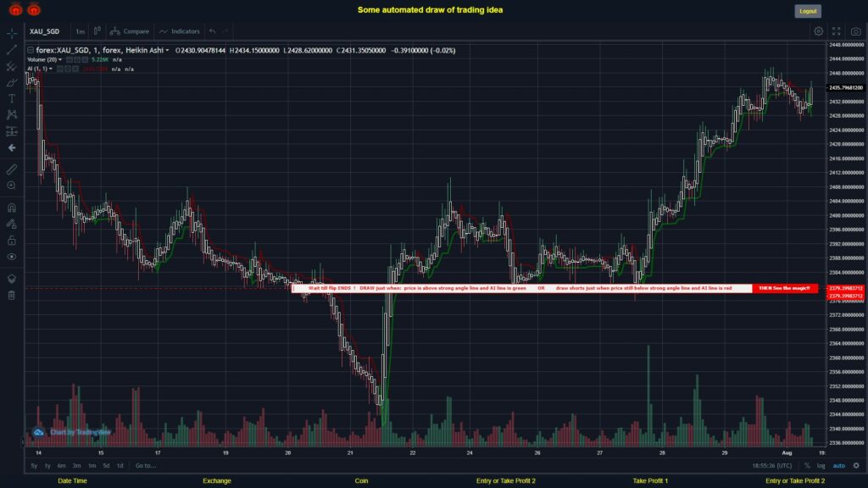Select the text annotation tool

(12, 98)
